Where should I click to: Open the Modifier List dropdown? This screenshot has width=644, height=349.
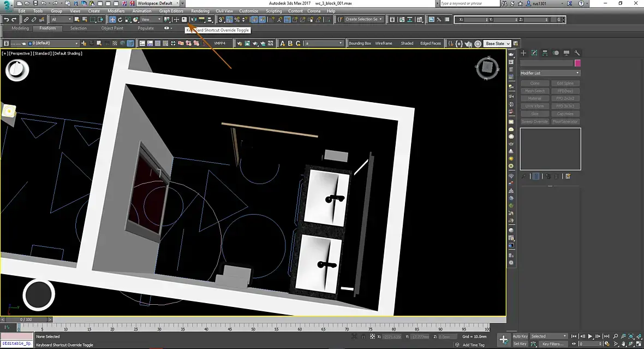pos(550,73)
